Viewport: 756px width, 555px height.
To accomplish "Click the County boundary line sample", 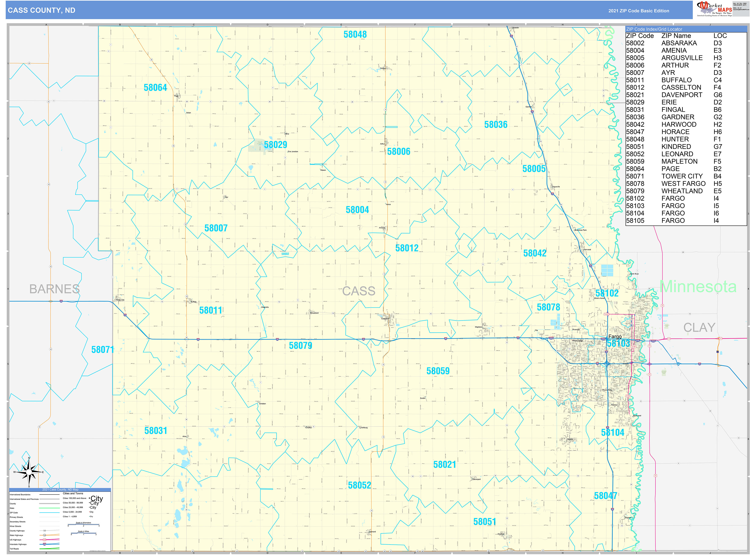I will pos(49,504).
